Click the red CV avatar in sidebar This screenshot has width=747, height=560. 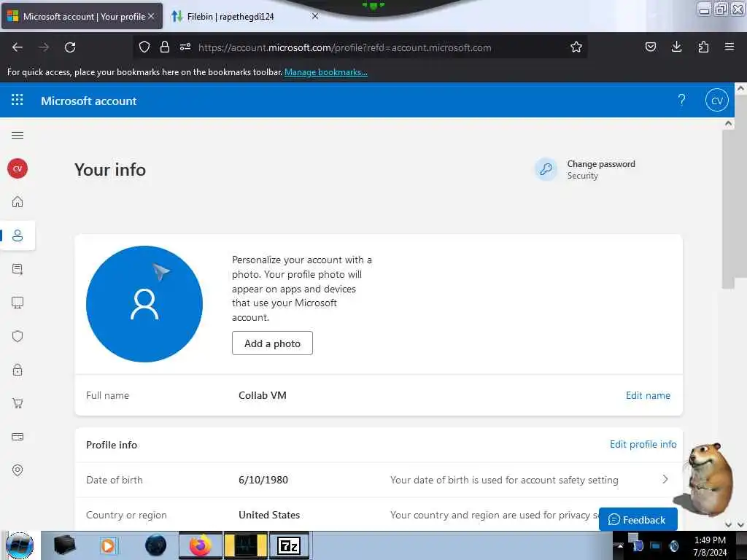(18, 168)
